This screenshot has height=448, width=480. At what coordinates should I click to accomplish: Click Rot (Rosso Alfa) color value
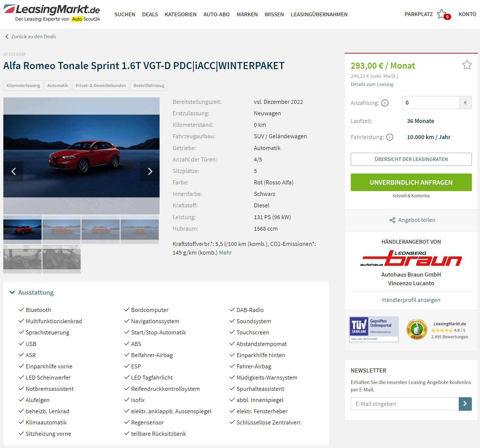273,182
